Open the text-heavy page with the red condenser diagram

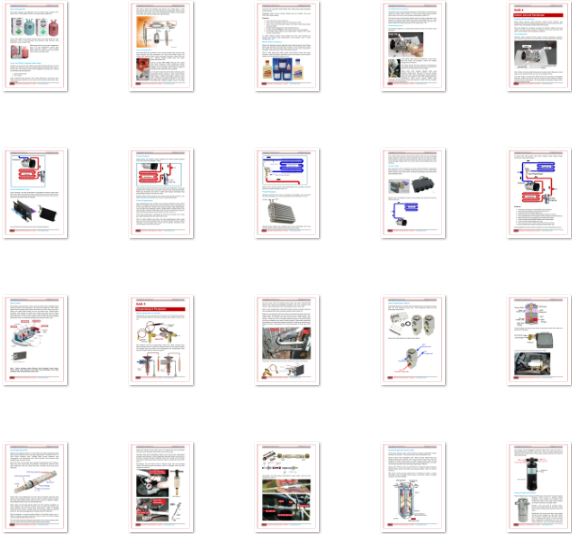pos(161,193)
